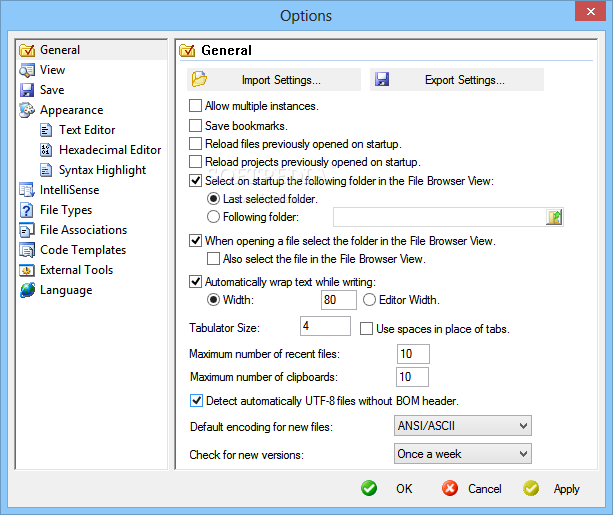The width and height of the screenshot is (613, 515).
Task: Click the Syntax Highlight icon
Action: click(x=46, y=170)
